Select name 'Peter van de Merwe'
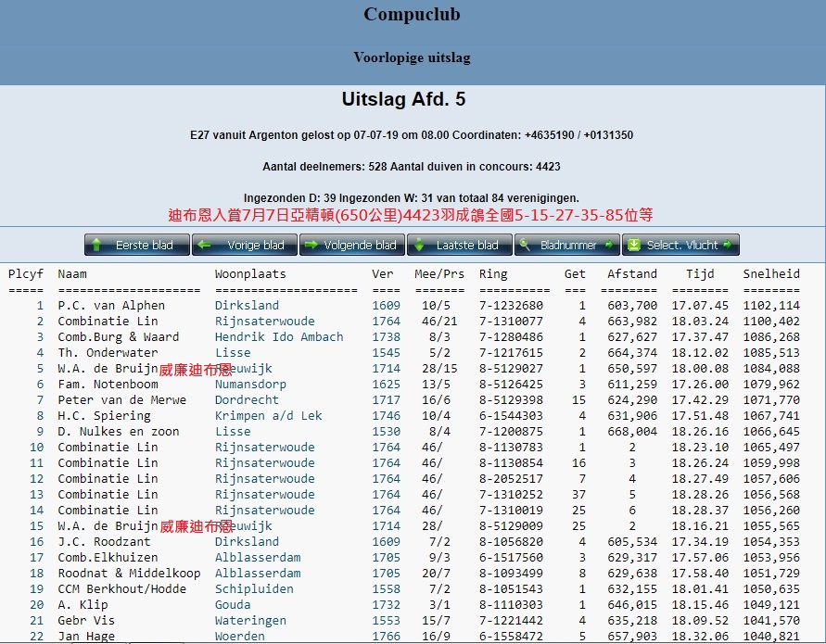Viewport: 826px width, 644px height. (121, 400)
